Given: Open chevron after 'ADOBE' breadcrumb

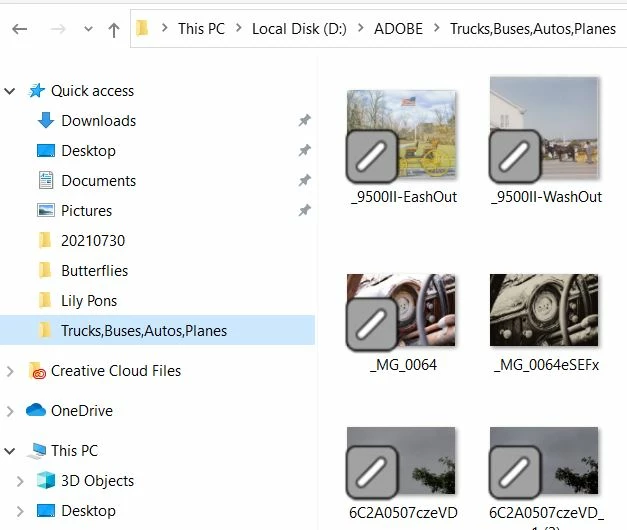Looking at the screenshot, I should (x=437, y=28).
